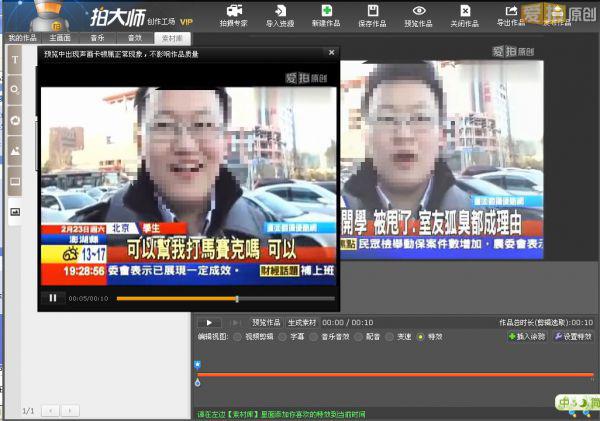Click the blue star marker on timeline
600x421 pixels.
[197, 365]
